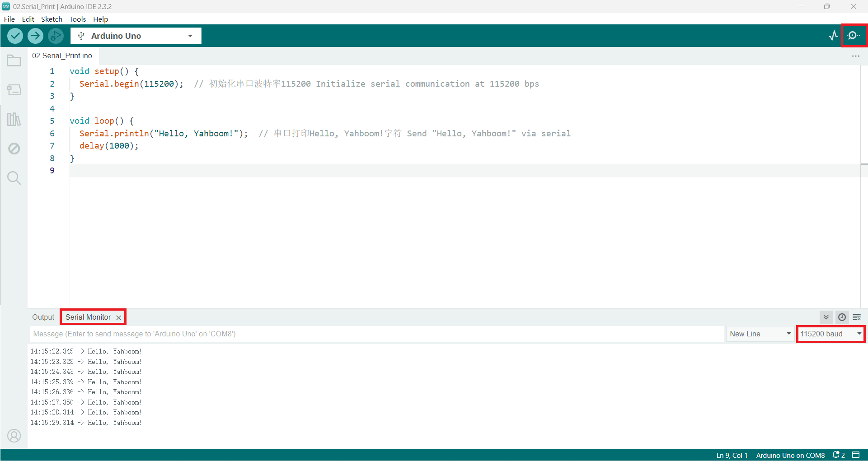Toggle timestamp display in Serial Monitor
The width and height of the screenshot is (868, 461).
pos(842,317)
